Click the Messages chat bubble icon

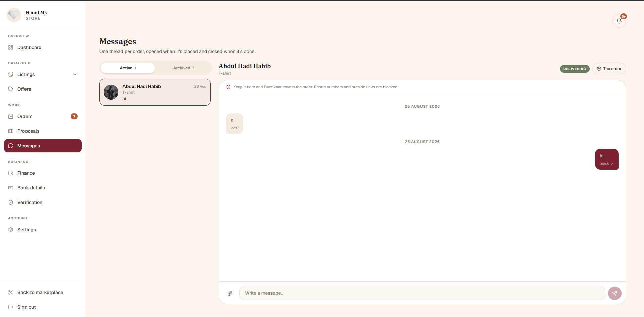(x=11, y=146)
